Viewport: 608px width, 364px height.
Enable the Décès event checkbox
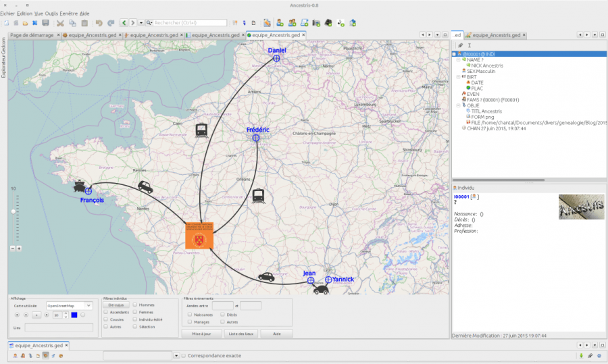[x=222, y=315]
